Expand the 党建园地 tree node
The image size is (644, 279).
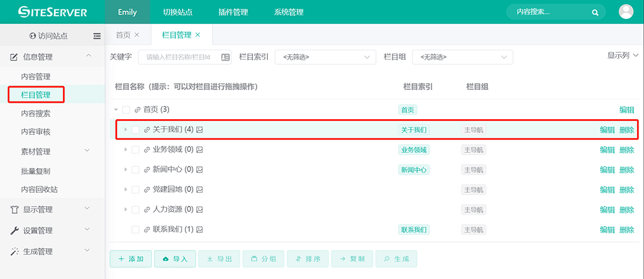tap(126, 190)
